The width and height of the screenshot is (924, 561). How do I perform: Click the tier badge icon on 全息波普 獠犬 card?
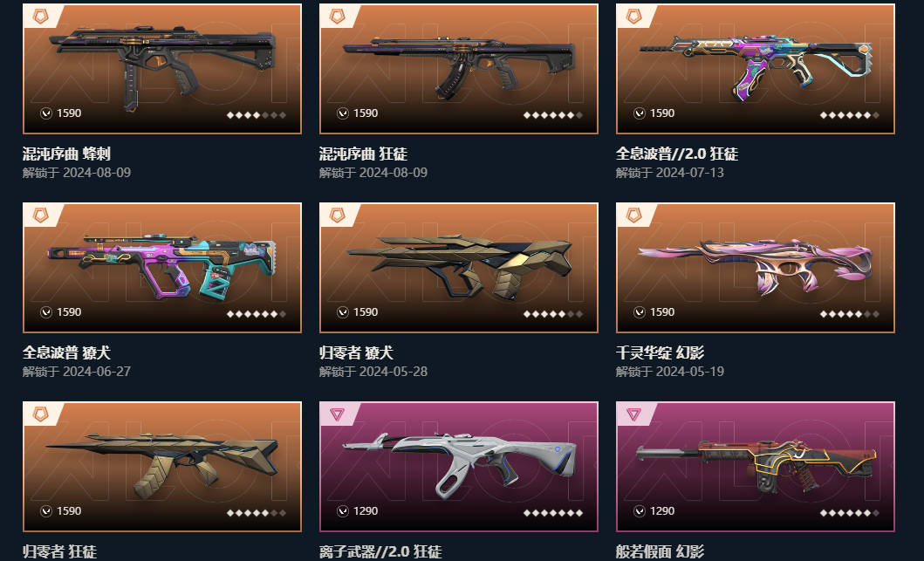tap(40, 216)
